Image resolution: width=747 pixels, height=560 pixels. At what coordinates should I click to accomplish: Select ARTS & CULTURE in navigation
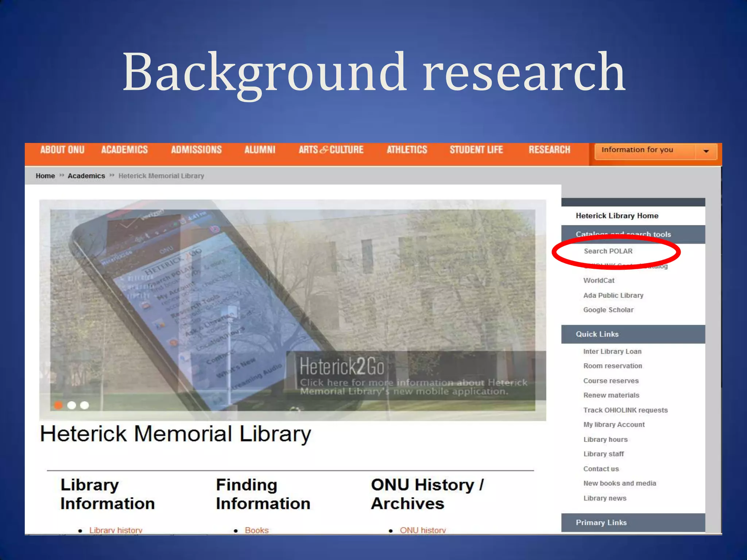point(331,150)
